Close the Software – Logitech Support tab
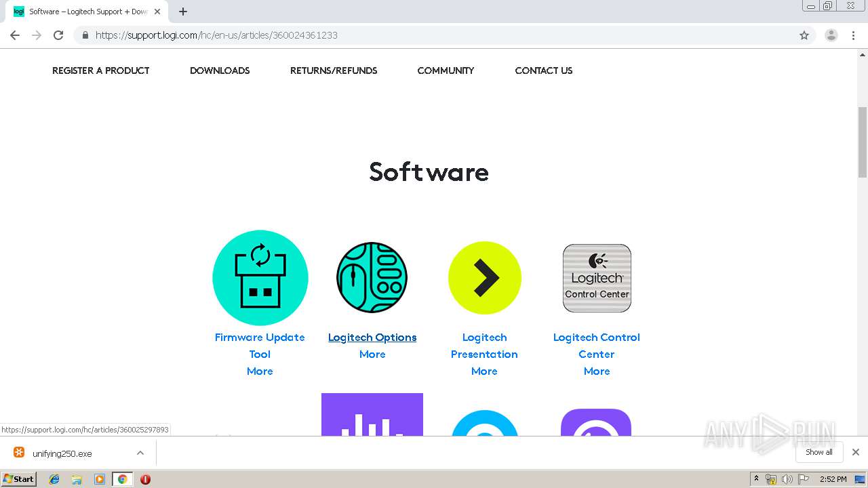Screen dimensions: 868x488 pos(157,12)
